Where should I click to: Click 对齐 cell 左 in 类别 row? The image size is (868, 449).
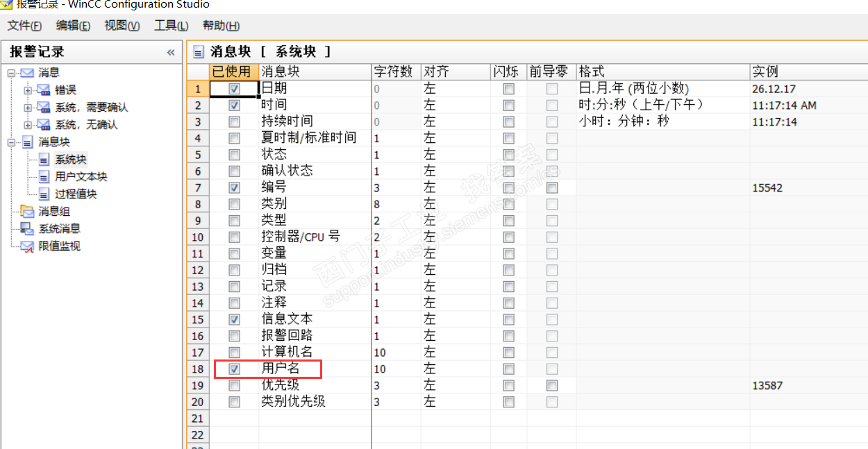coord(456,204)
